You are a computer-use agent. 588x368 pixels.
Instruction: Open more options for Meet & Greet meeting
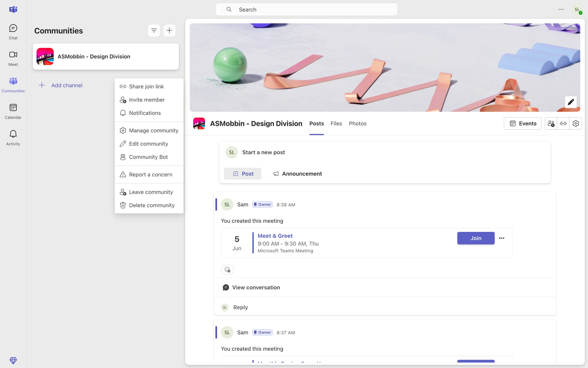click(502, 238)
